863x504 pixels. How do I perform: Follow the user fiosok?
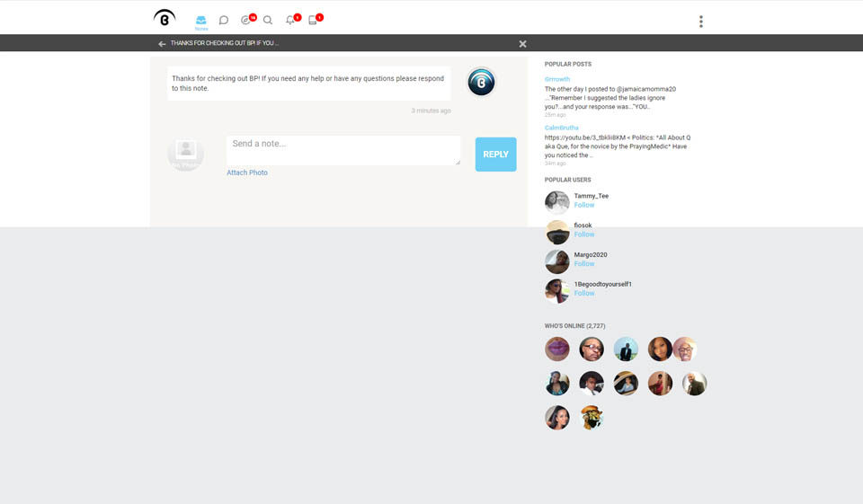(x=584, y=234)
